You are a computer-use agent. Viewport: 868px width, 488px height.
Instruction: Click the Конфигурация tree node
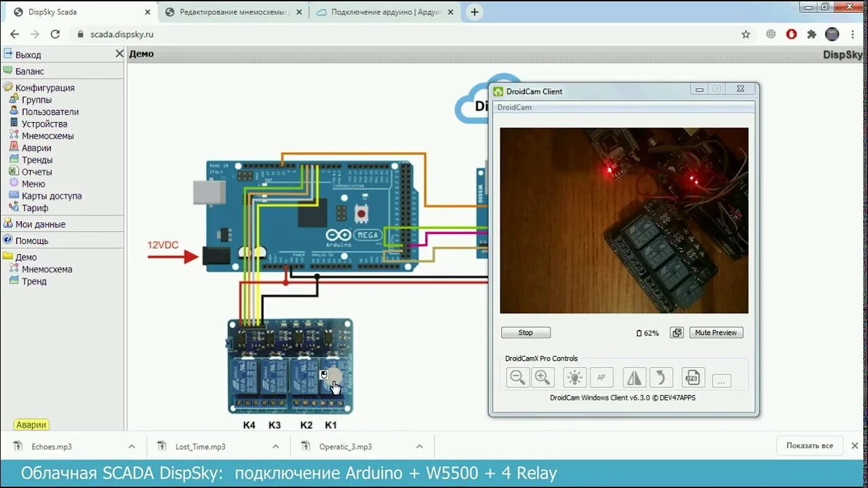click(x=45, y=87)
